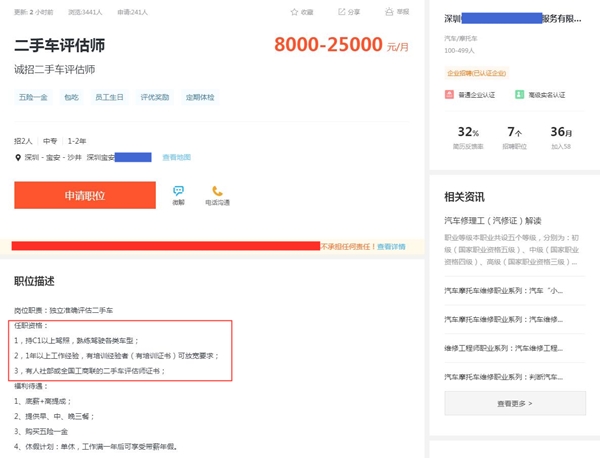Image resolution: width=600 pixels, height=458 pixels.
Task: Open the 查看地图 map link
Action: [176, 157]
